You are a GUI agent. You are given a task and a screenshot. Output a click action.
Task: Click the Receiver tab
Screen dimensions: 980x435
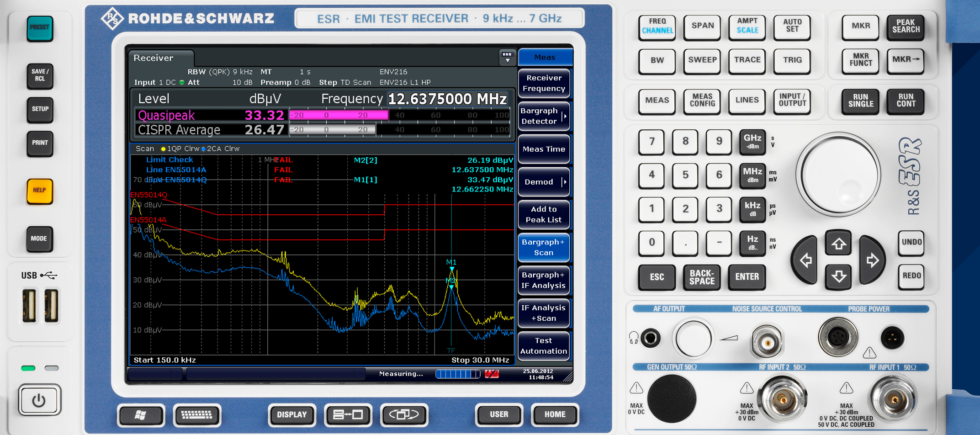pyautogui.click(x=161, y=58)
